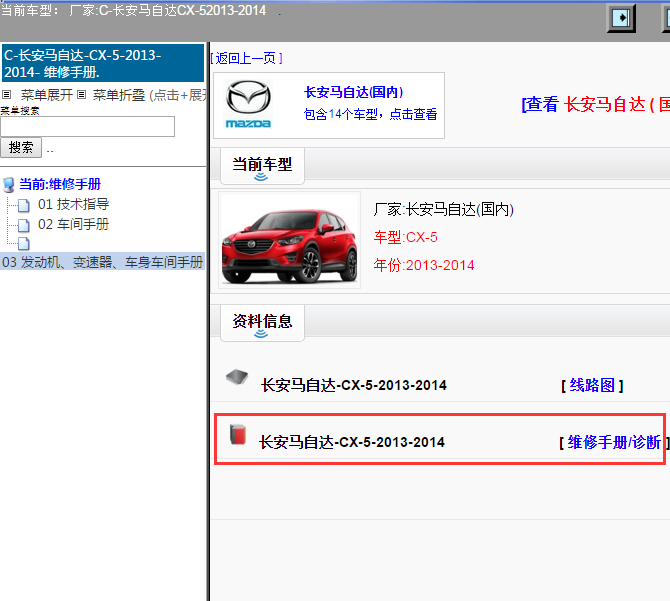This screenshot has width=670, height=601.
Task: Open the 长安马自达(国内) link
Action: 353,92
